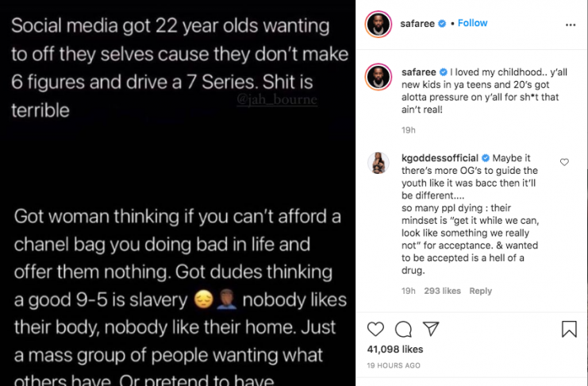The image size is (588, 386).
Task: Save the post with the bookmark icon
Action: click(569, 329)
